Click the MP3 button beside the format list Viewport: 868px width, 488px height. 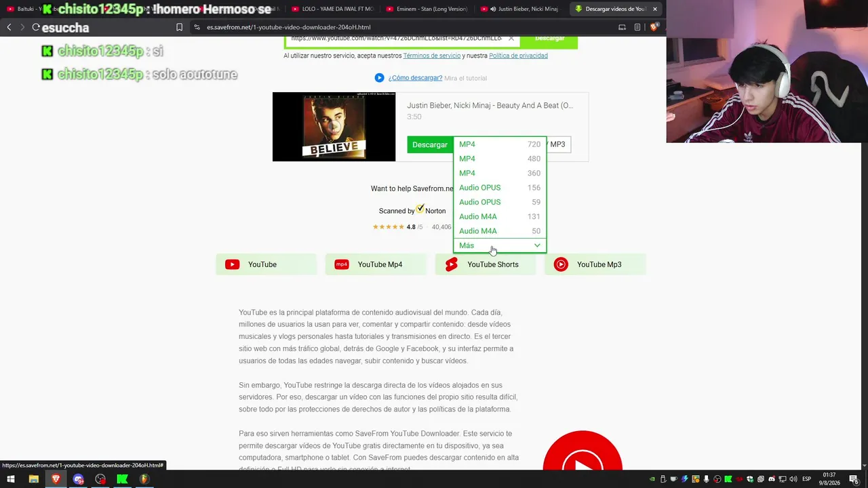(557, 144)
